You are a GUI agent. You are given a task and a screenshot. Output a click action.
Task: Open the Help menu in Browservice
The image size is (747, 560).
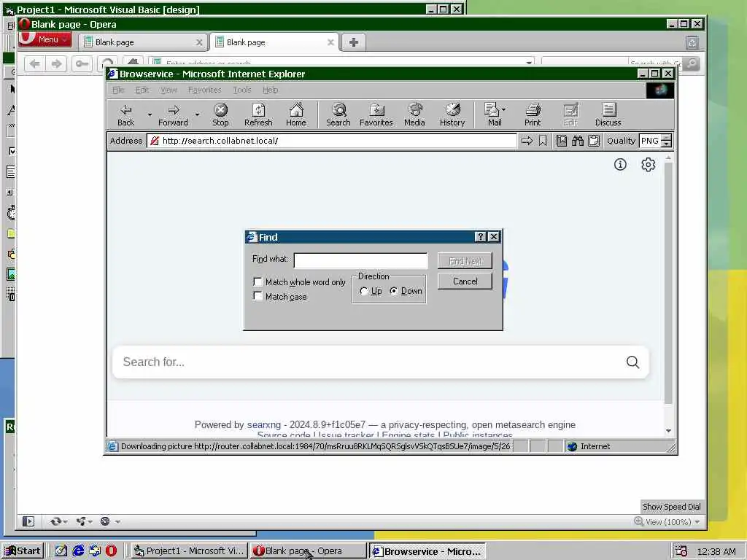coord(270,90)
